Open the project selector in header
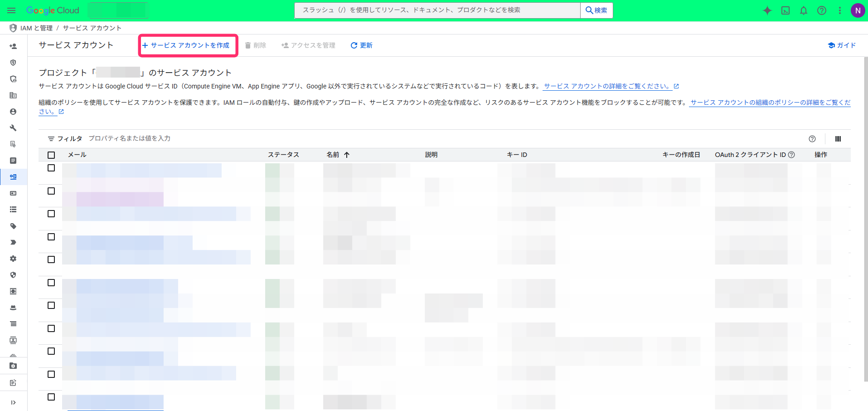Image resolution: width=868 pixels, height=411 pixels. 118,10
